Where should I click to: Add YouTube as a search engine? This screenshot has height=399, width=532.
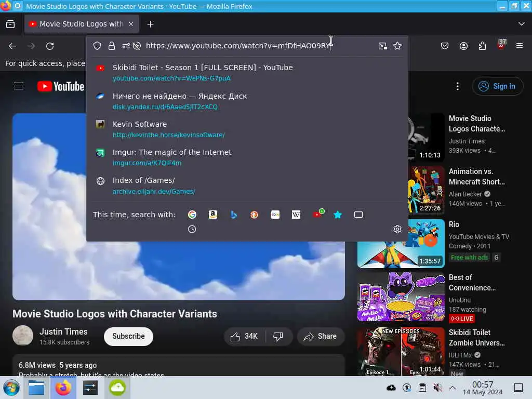point(318,214)
